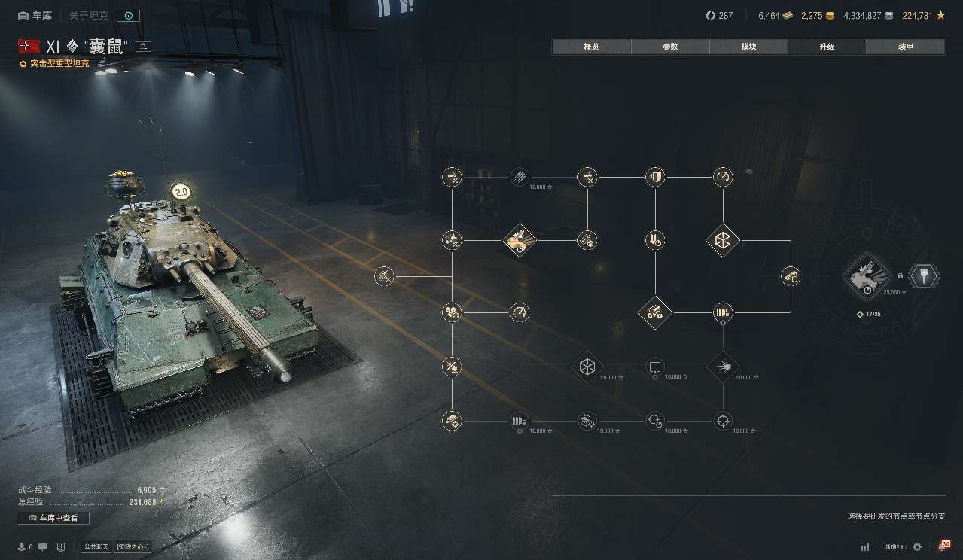
Task: Click the 车库中查看 button
Action: [53, 518]
